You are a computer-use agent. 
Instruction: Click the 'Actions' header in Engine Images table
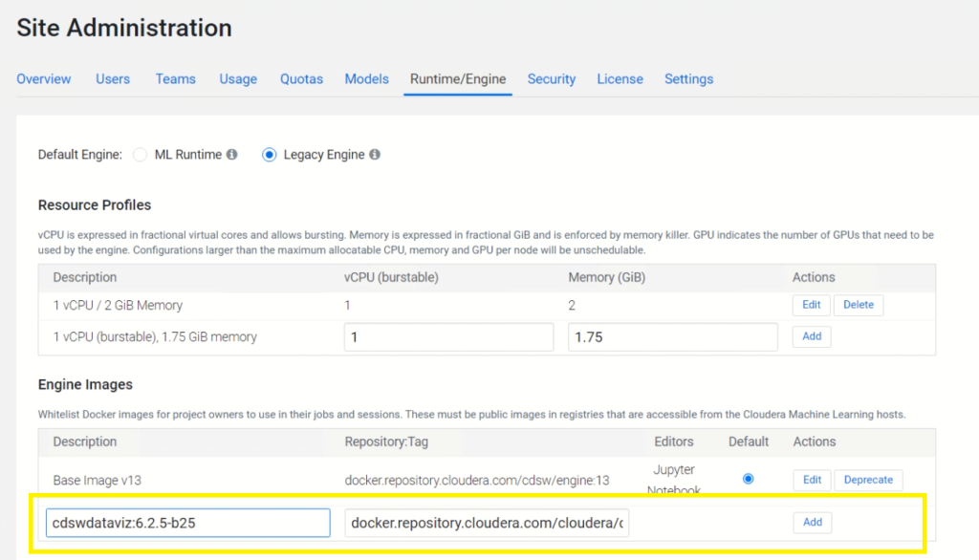click(x=815, y=442)
